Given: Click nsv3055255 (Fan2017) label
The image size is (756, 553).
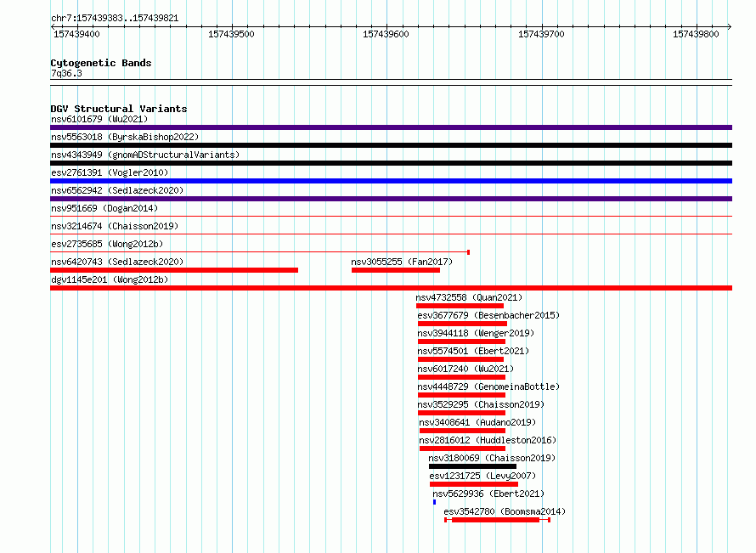Looking at the screenshot, I should (402, 262).
